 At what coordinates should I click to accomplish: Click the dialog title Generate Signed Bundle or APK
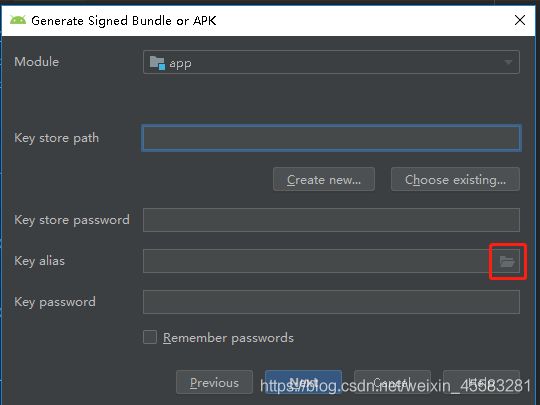(x=124, y=21)
